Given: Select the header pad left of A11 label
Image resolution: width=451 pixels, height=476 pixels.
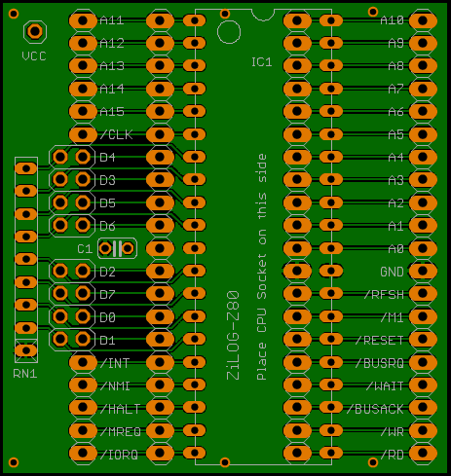Looking at the screenshot, I should tap(83, 20).
